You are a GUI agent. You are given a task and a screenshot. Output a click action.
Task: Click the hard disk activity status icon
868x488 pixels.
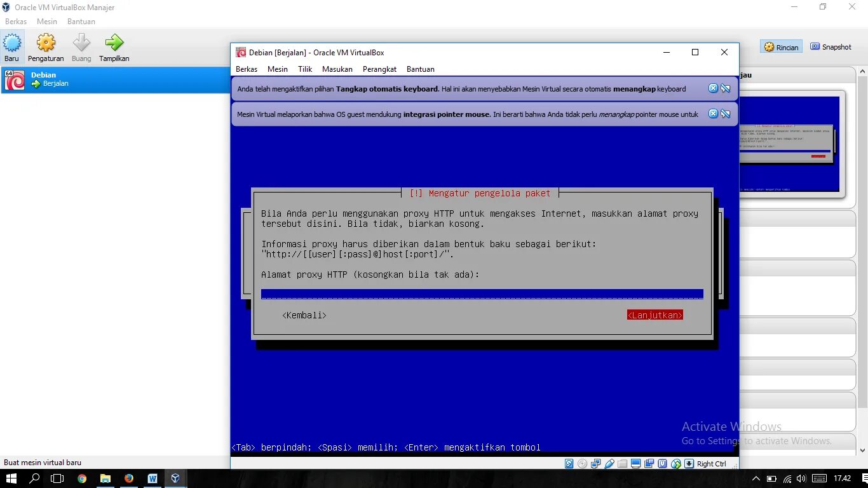click(x=569, y=464)
